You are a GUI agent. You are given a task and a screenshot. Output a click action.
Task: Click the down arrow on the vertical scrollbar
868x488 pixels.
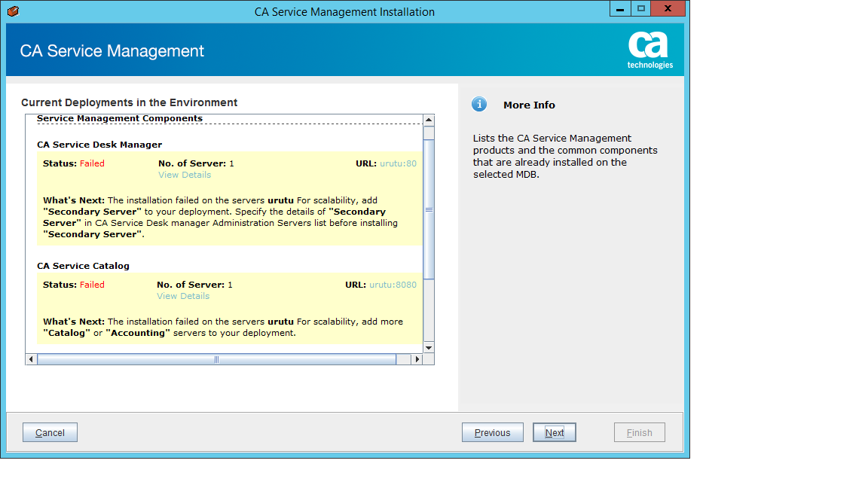429,347
